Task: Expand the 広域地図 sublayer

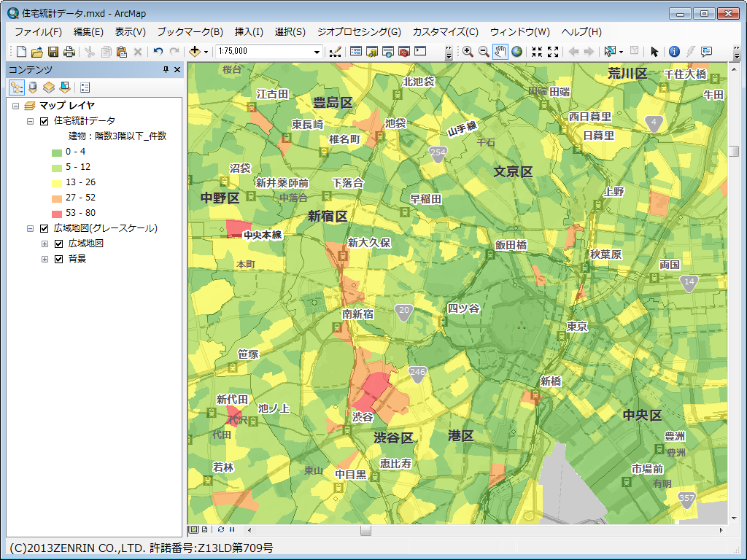Action: 44,244
